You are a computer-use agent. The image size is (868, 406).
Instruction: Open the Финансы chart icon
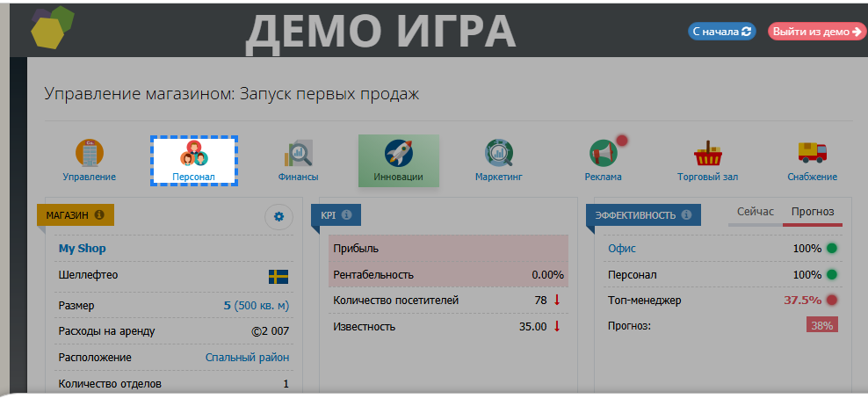click(299, 154)
